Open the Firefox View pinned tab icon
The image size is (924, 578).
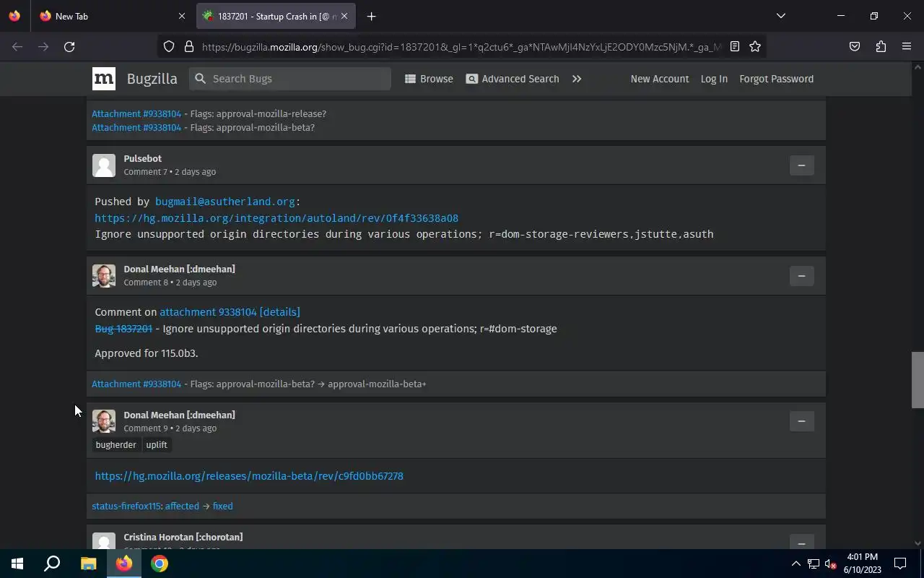click(x=14, y=16)
